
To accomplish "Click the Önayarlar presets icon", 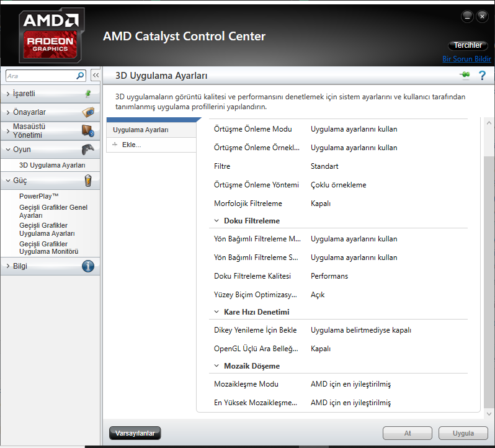I will point(88,112).
